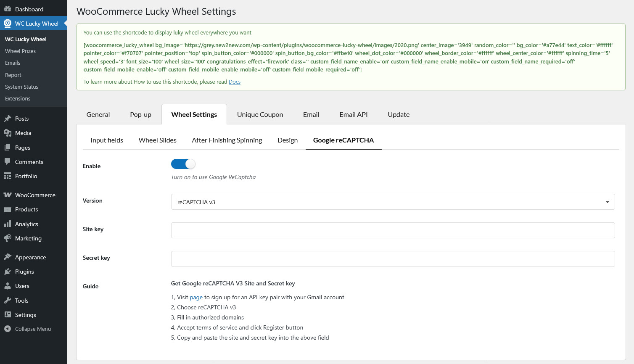This screenshot has width=634, height=364.
Task: Click the WC Lucky Wheel icon
Action: pos(8,24)
